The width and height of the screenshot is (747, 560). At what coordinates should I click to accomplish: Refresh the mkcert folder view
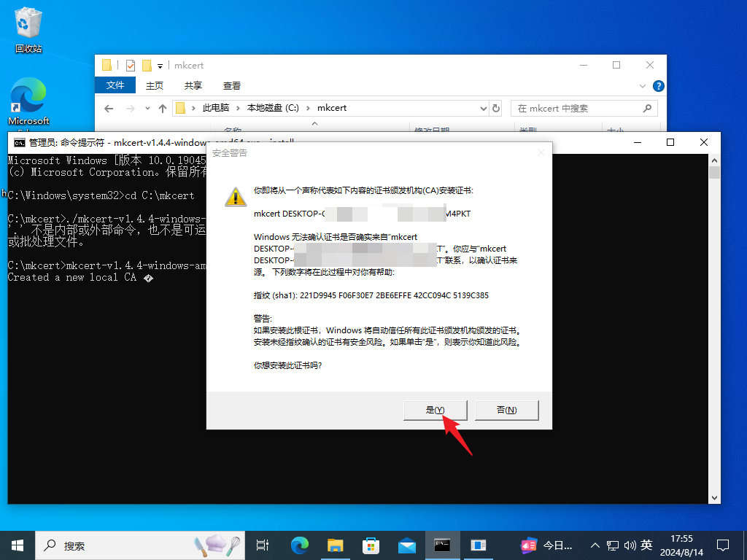496,108
